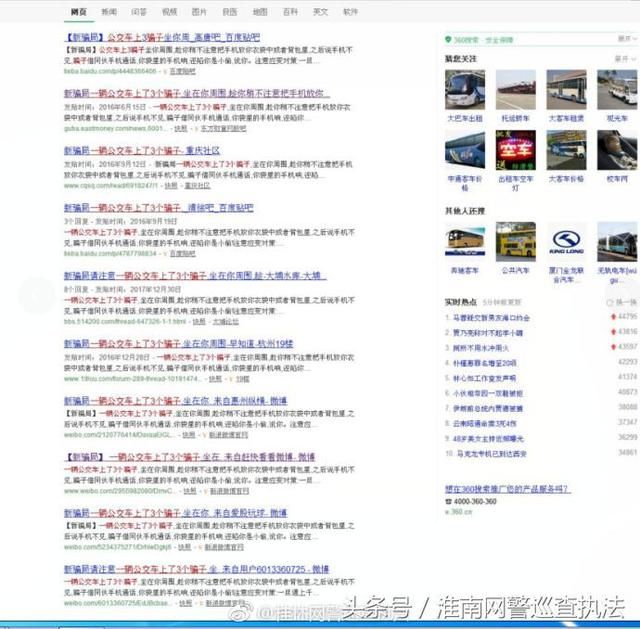This screenshot has width=640, height=629.
Task: Open the 宇通客车价格 thumbnail image
Action: 465,150
